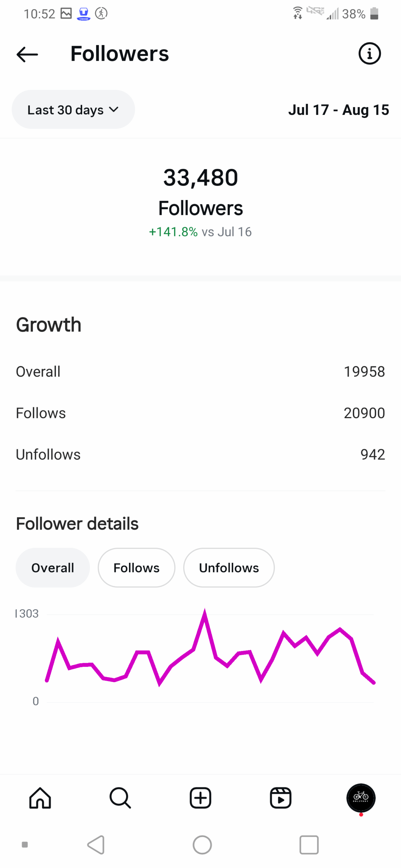Tap the Unfollows row showing 942
Screen dimensions: 401x868
[x=200, y=454]
